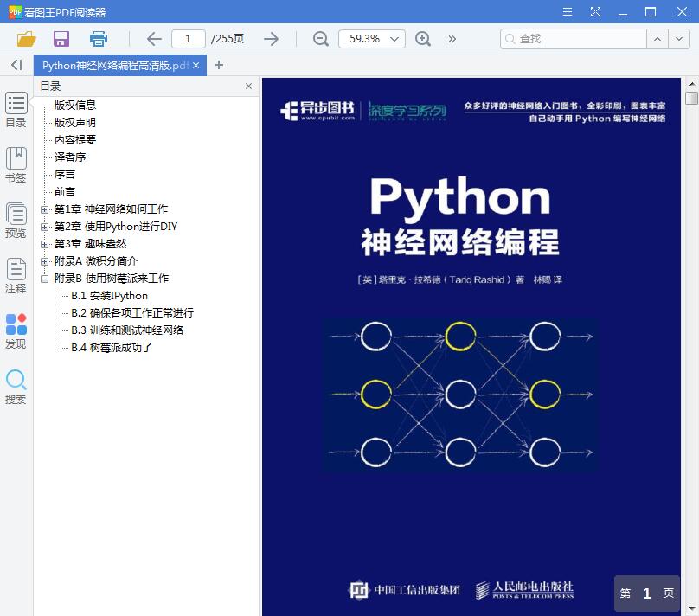
Task: Save the current document
Action: tap(61, 39)
